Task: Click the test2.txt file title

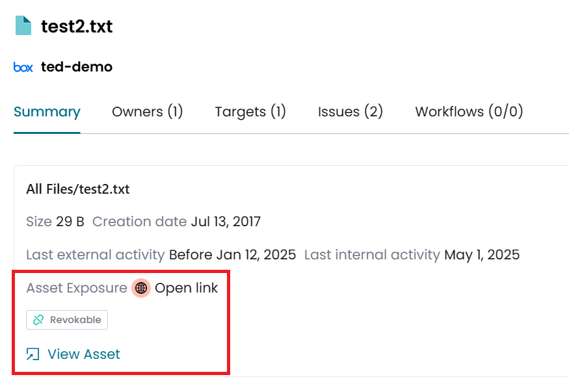Action: click(77, 27)
